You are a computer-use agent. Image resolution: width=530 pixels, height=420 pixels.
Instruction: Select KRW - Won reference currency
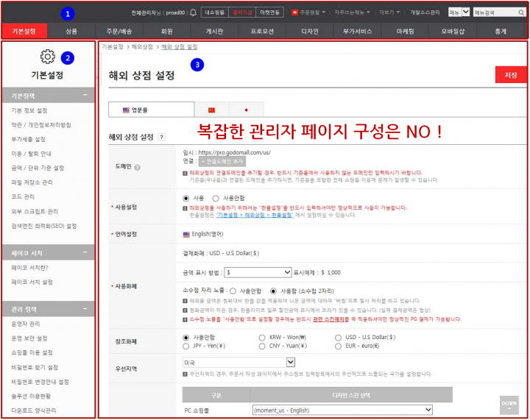point(261,338)
